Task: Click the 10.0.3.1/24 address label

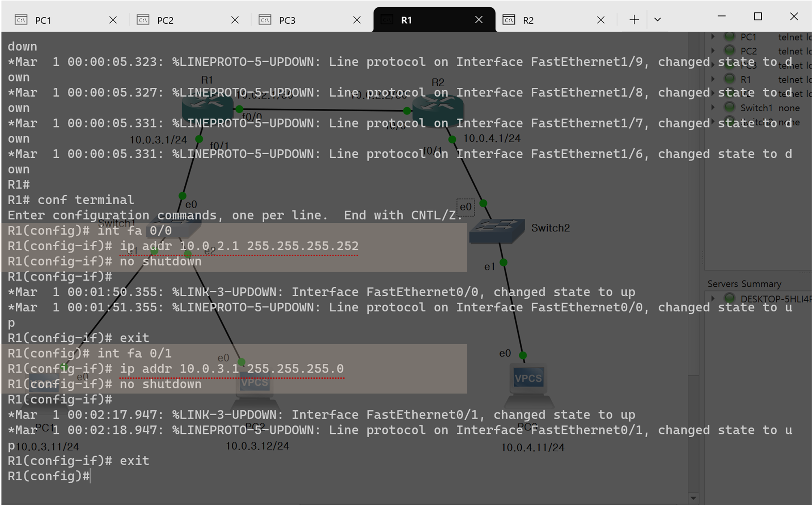Action: [158, 140]
